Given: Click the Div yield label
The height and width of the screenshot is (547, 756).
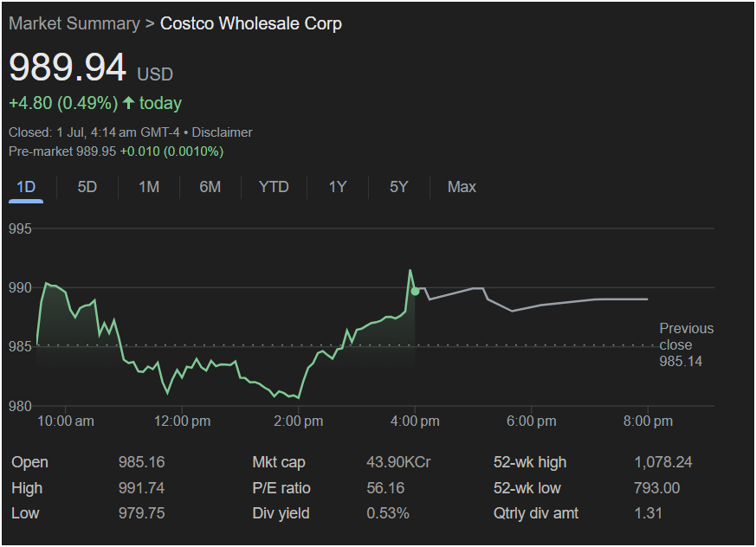Looking at the screenshot, I should [281, 513].
